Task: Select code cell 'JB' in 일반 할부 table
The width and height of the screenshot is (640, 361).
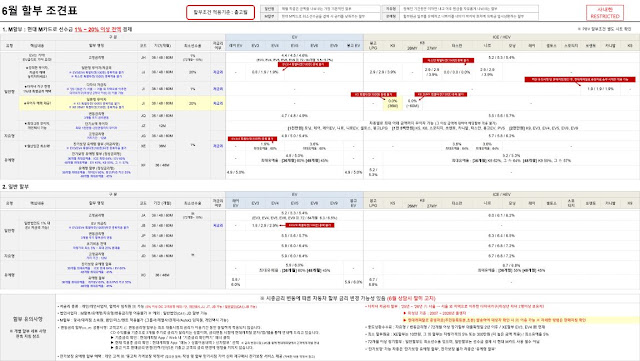Action: (143, 225)
